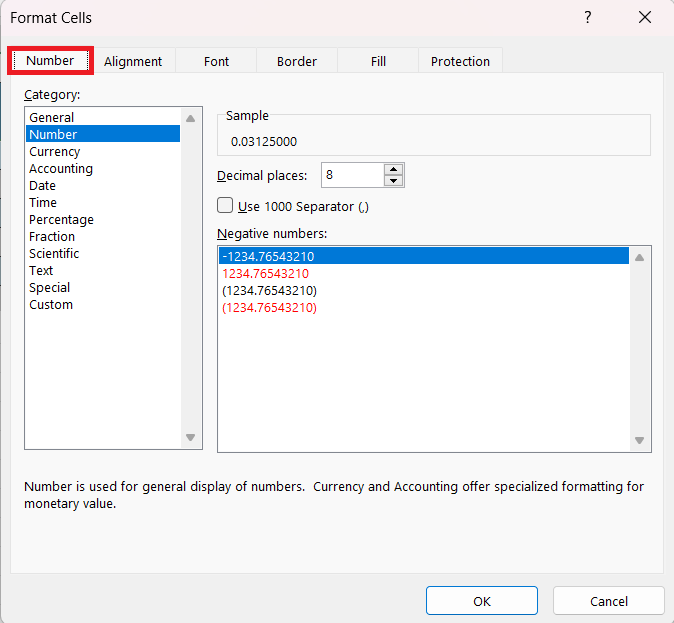
Task: Choose the Special category
Action: click(x=103, y=287)
